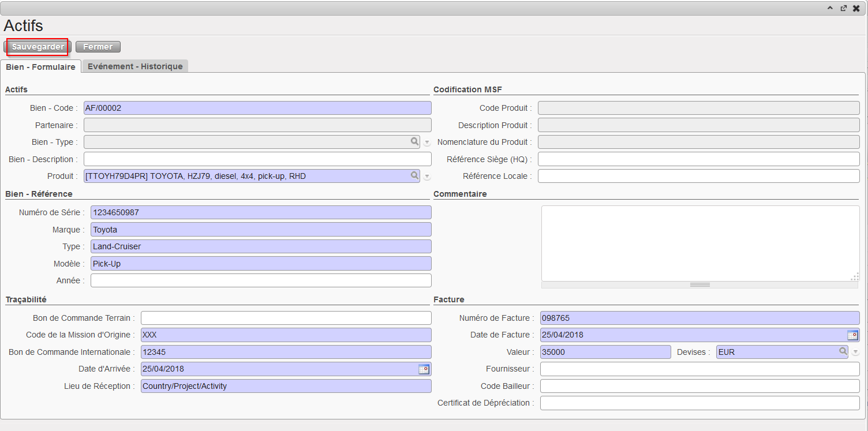Focus the Bien - Description text field

[257, 159]
